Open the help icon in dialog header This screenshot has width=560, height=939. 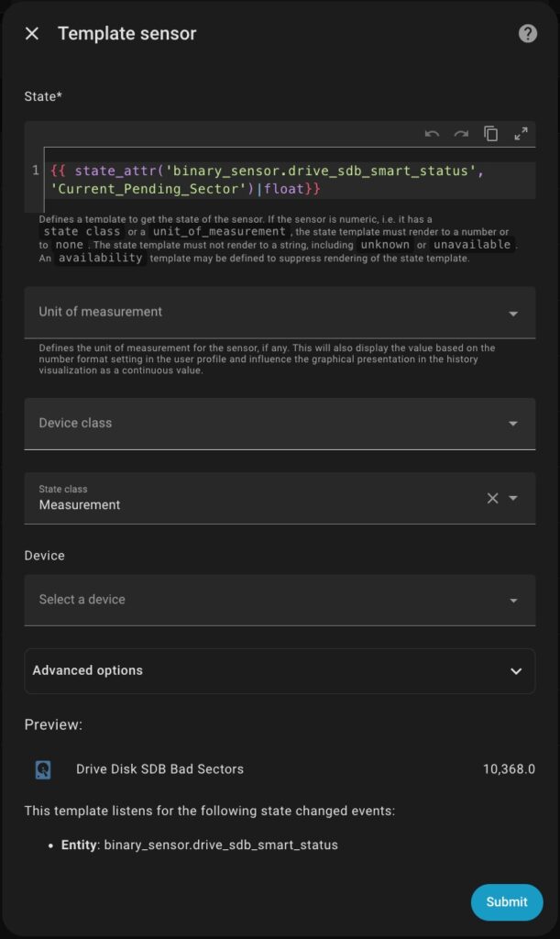(528, 34)
